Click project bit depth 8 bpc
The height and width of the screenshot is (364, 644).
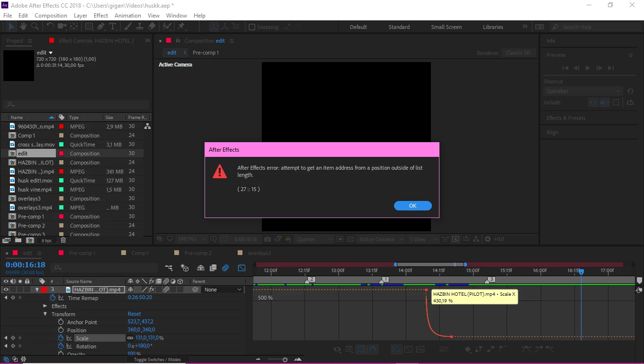coord(48,240)
